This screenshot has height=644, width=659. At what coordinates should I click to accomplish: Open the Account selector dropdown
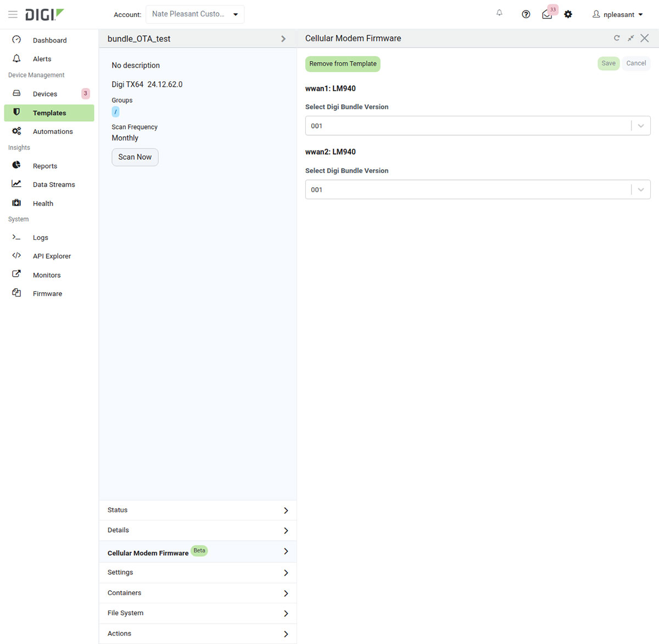195,14
